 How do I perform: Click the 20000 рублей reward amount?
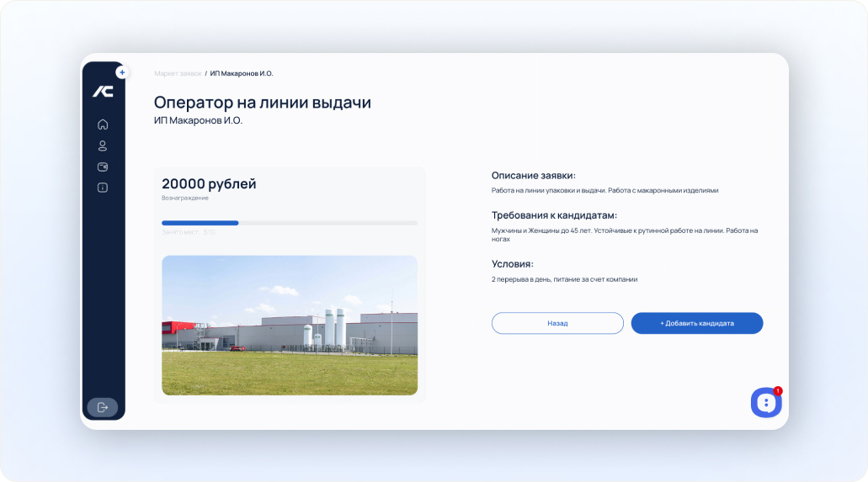(x=209, y=183)
